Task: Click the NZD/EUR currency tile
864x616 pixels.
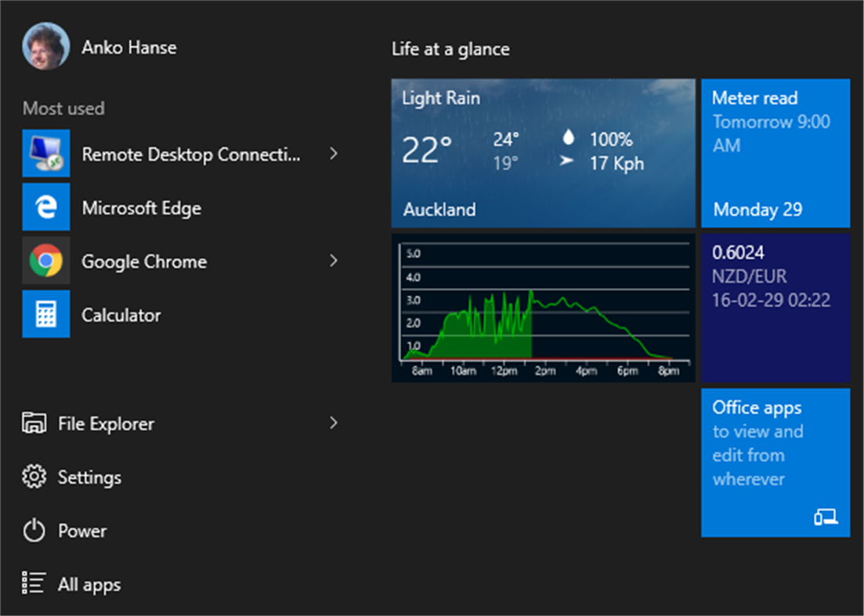Action: pos(775,307)
